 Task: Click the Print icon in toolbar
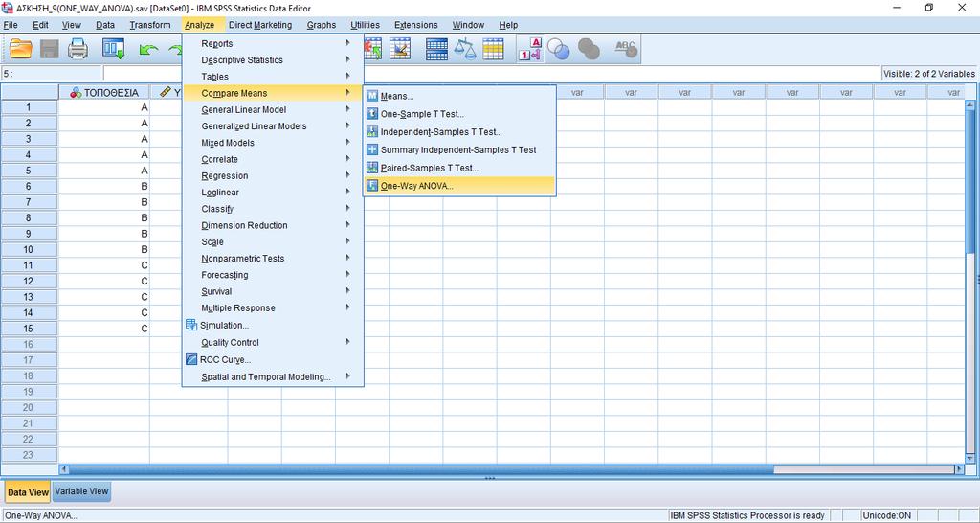(x=78, y=49)
